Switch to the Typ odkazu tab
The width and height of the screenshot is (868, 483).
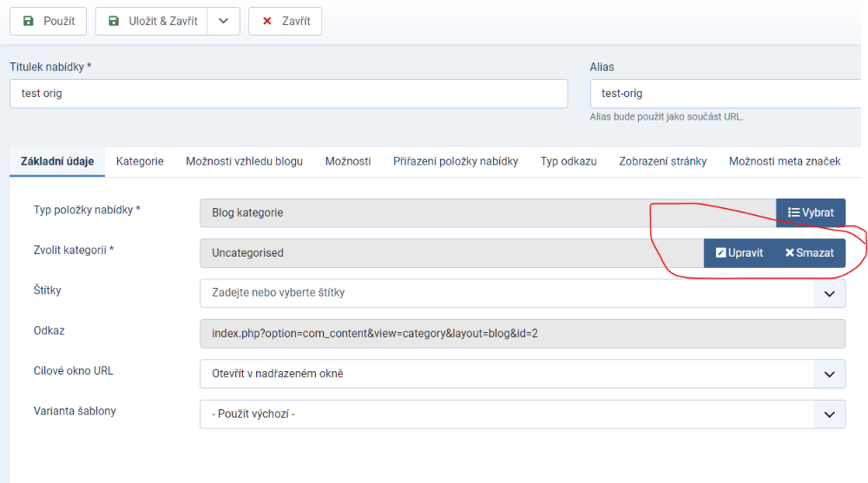pos(569,161)
